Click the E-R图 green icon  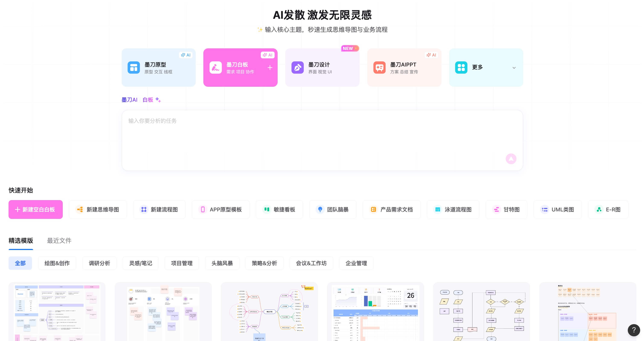tap(599, 210)
